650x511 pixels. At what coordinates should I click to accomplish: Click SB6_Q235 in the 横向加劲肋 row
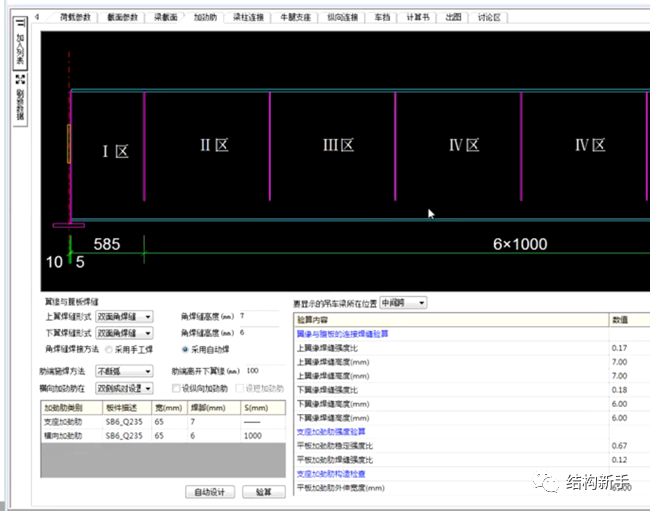point(124,436)
